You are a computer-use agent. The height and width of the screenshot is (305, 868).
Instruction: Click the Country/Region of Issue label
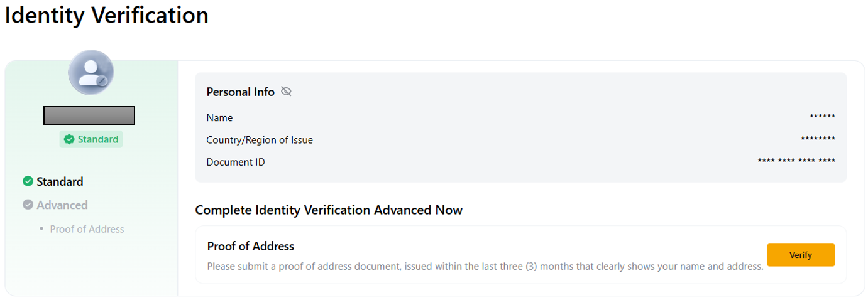pyautogui.click(x=259, y=140)
